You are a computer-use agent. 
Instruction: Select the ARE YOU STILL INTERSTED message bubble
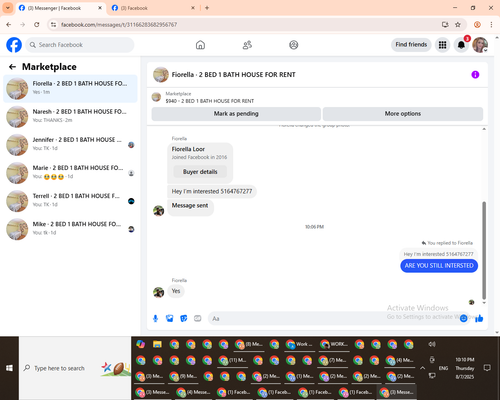439,266
